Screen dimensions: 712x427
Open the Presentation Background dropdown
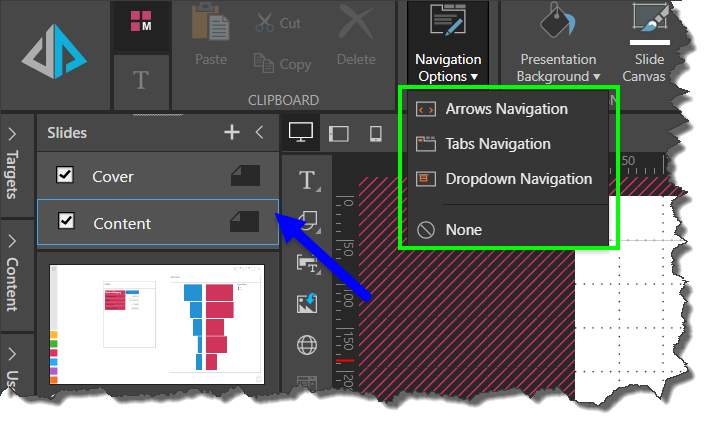559,43
